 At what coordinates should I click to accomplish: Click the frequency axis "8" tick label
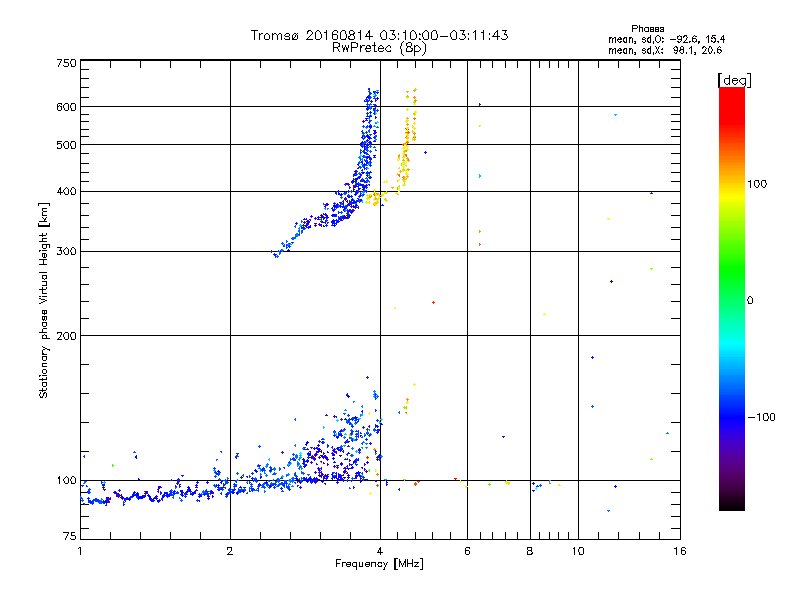(530, 551)
